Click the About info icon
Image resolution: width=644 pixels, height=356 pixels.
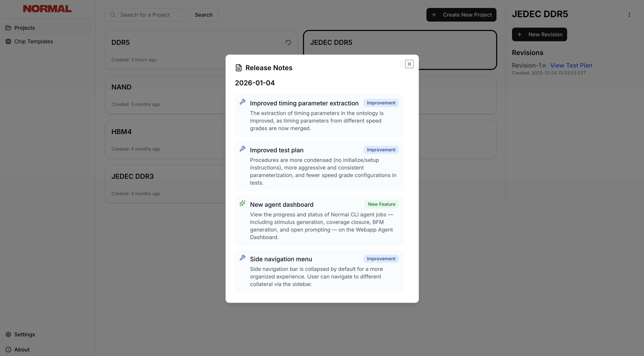click(x=8, y=350)
